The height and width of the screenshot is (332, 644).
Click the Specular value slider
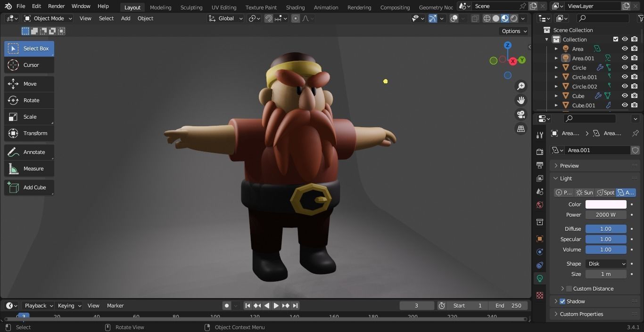pos(606,239)
